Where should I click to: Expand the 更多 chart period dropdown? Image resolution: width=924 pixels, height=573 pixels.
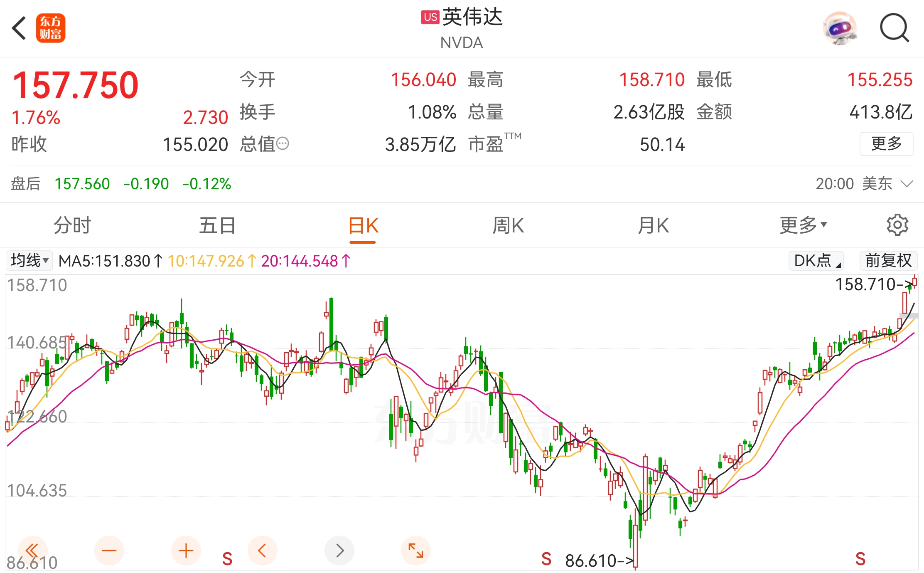pos(803,225)
